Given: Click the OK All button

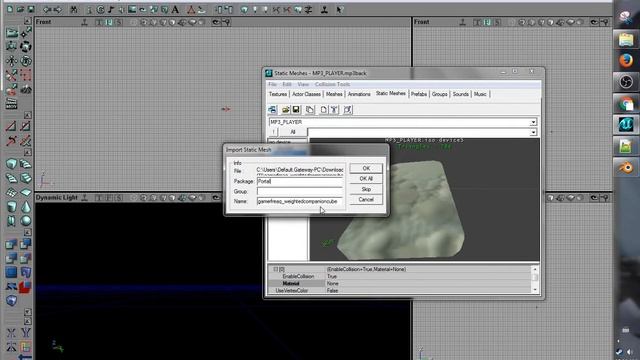Looking at the screenshot, I should pos(366,179).
